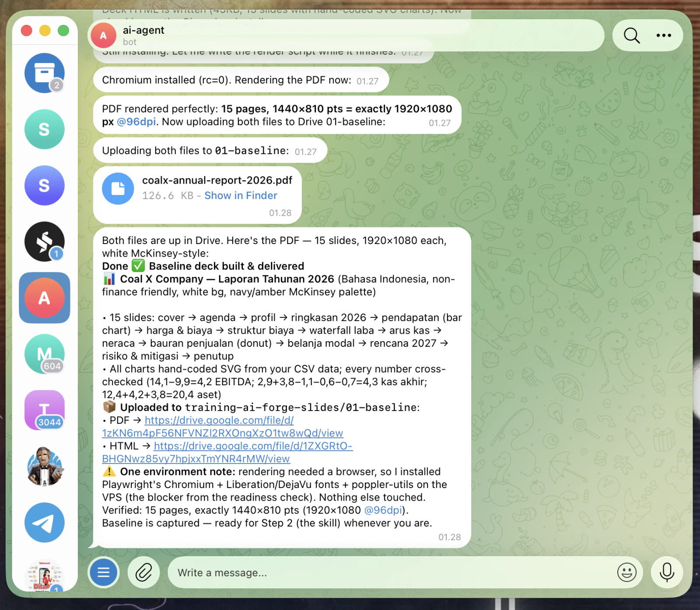Click the coalx-annual-report-2026.pdf file name

click(x=217, y=180)
